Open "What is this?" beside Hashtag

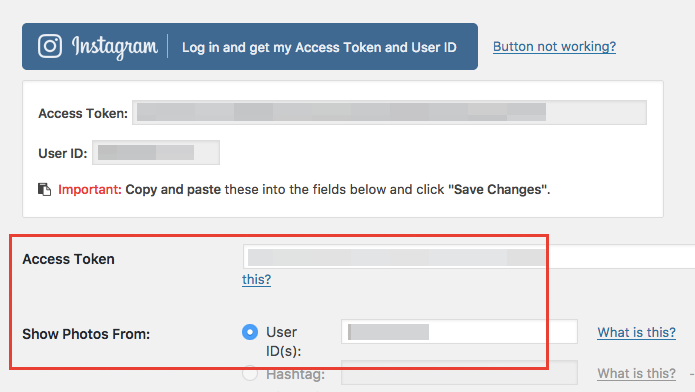coord(636,373)
